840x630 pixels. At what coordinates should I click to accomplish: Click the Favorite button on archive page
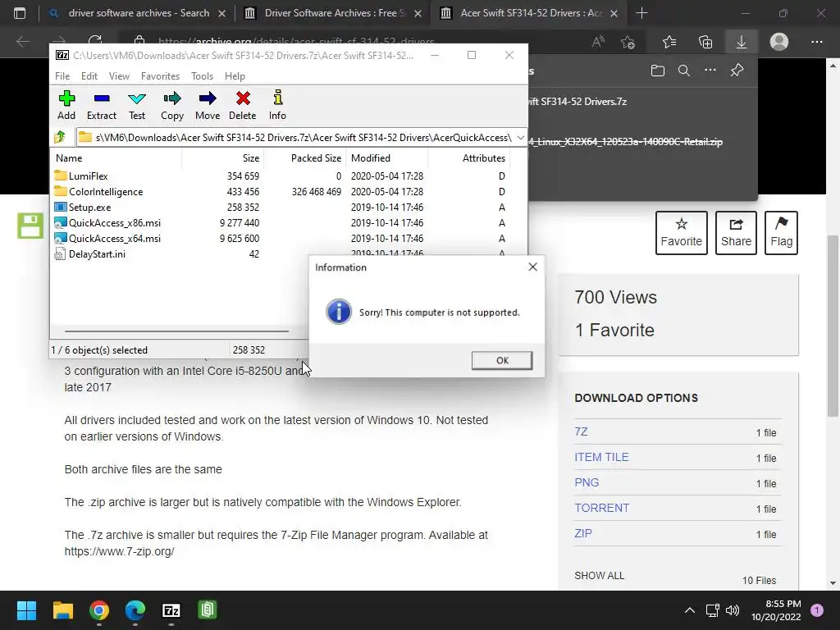(682, 232)
